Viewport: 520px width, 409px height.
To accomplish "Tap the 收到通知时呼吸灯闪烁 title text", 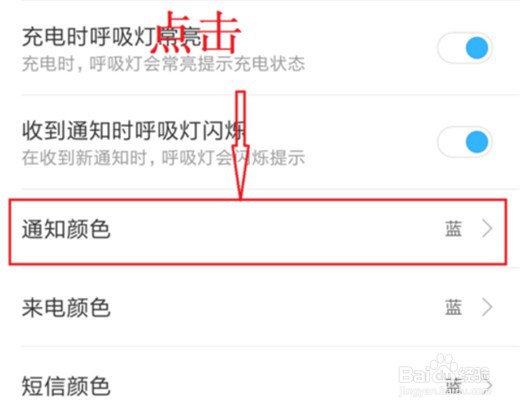I will click(134, 131).
